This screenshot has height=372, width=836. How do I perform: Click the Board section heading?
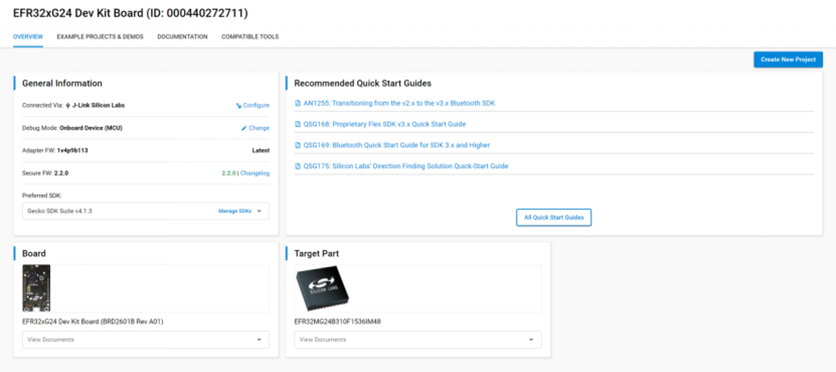tap(34, 254)
